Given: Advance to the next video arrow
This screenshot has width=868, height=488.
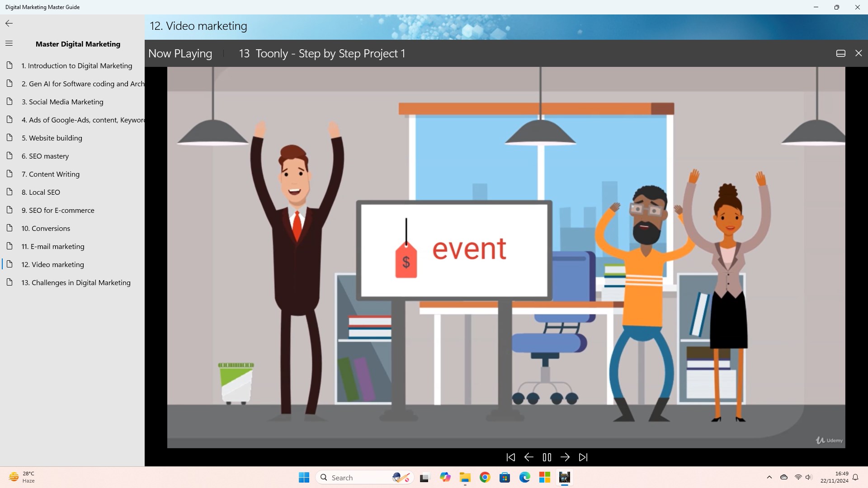Looking at the screenshot, I should click(x=565, y=457).
